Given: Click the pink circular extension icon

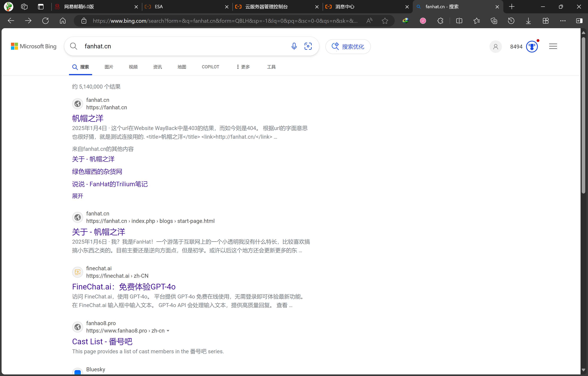Looking at the screenshot, I should tap(423, 21).
